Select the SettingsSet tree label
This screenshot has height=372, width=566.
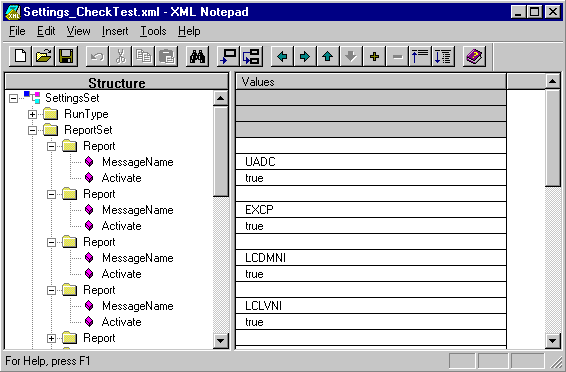click(x=72, y=98)
